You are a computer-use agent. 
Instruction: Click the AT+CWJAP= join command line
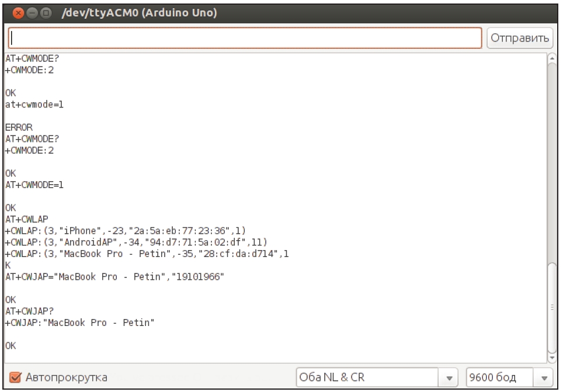(114, 277)
